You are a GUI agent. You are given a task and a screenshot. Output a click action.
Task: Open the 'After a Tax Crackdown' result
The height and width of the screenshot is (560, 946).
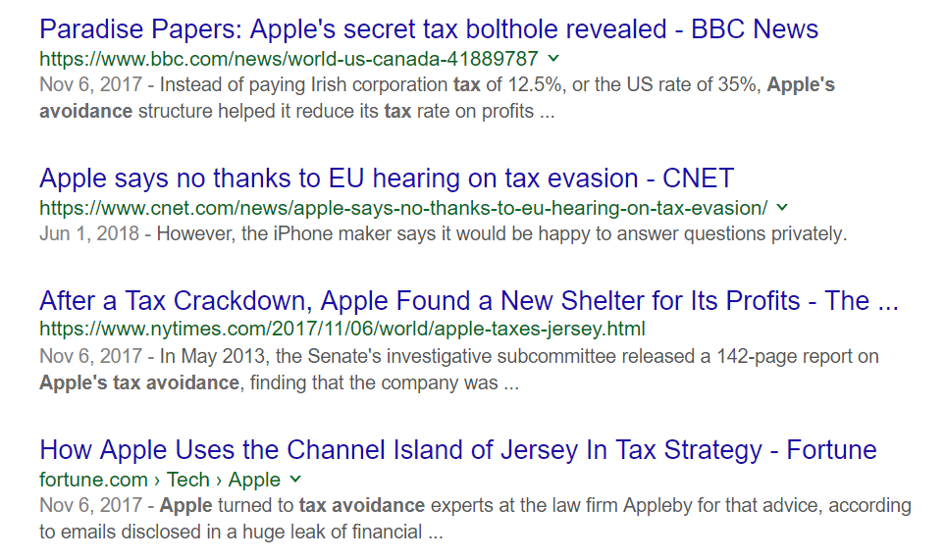[x=469, y=300]
